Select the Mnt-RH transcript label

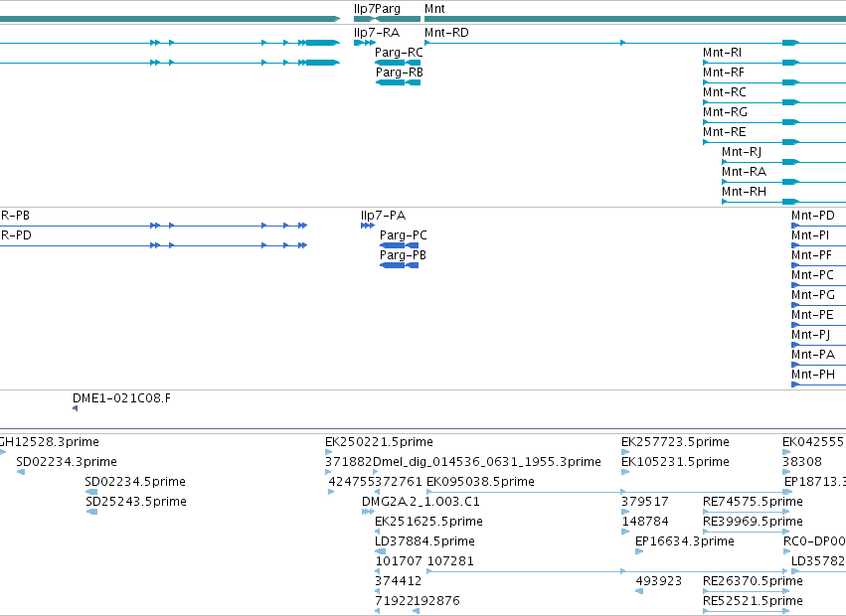[x=744, y=192]
